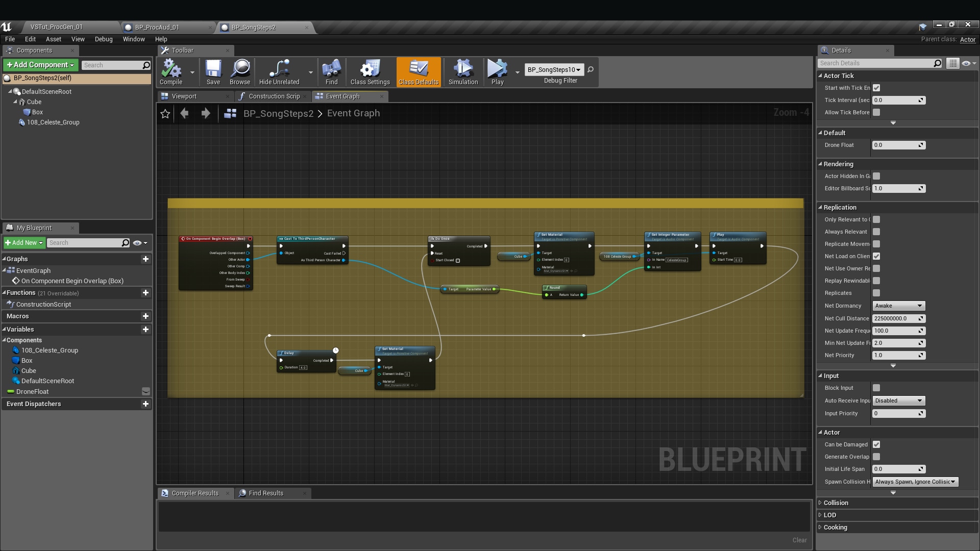Clear the Compiler Results output

[x=799, y=540]
